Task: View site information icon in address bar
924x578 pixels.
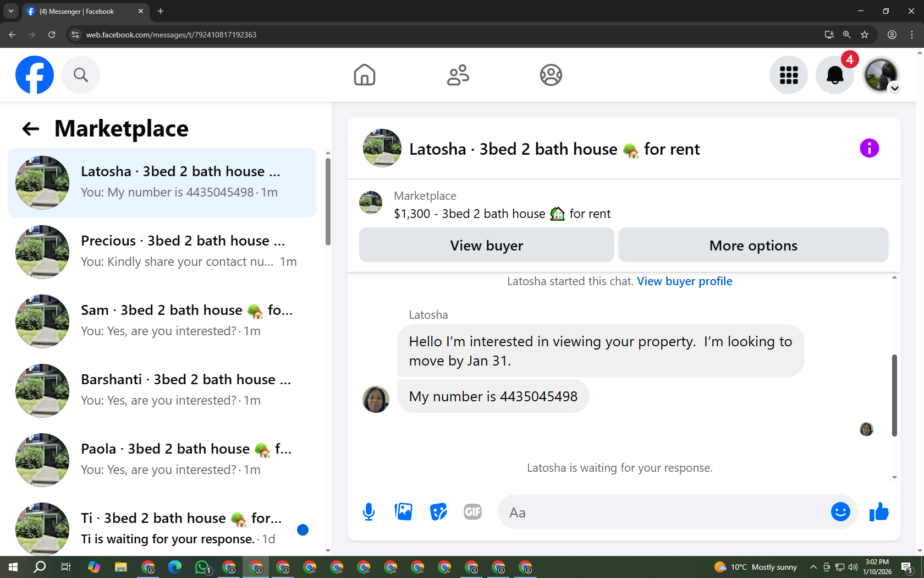Action: 75,35
